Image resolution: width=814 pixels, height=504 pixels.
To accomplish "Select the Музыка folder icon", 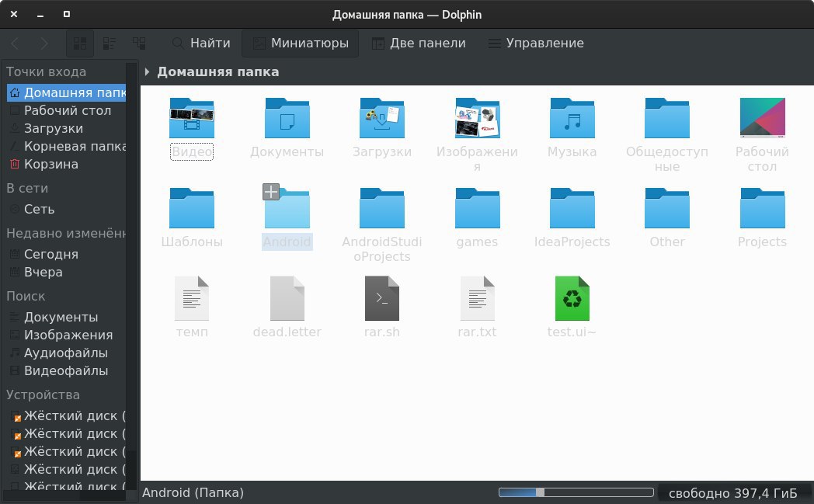I will (572, 118).
